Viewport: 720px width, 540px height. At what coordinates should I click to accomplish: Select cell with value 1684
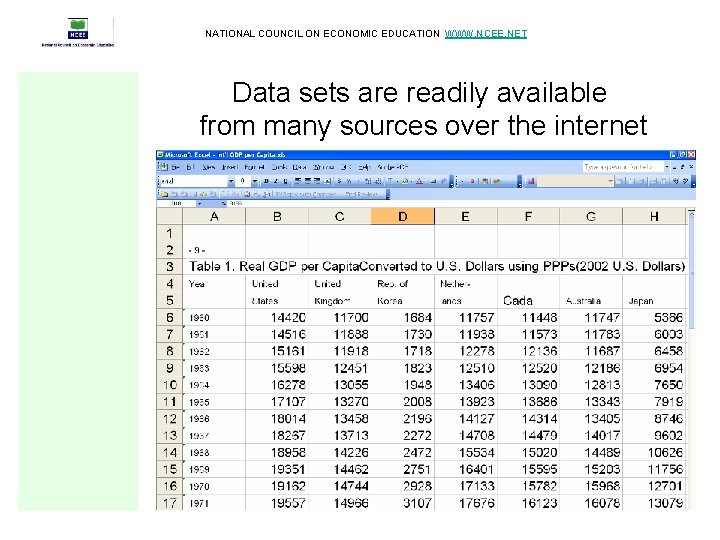coord(403,317)
